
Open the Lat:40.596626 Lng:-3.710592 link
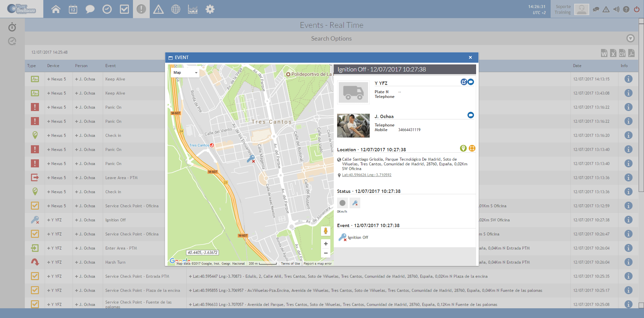click(x=367, y=175)
